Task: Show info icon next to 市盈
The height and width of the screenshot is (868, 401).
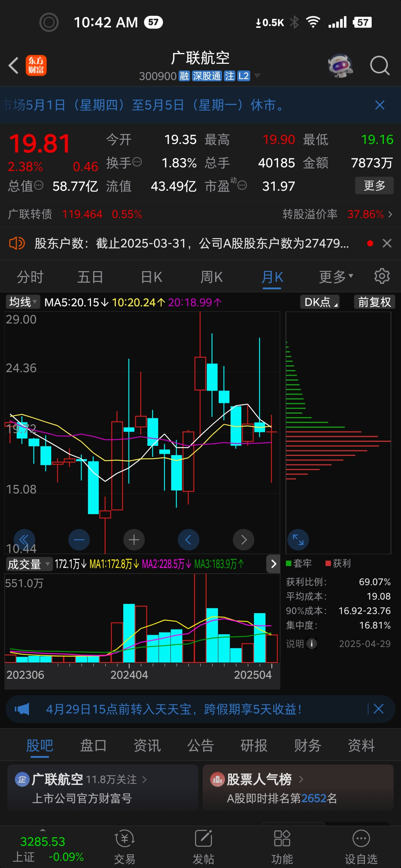Action: (x=242, y=185)
